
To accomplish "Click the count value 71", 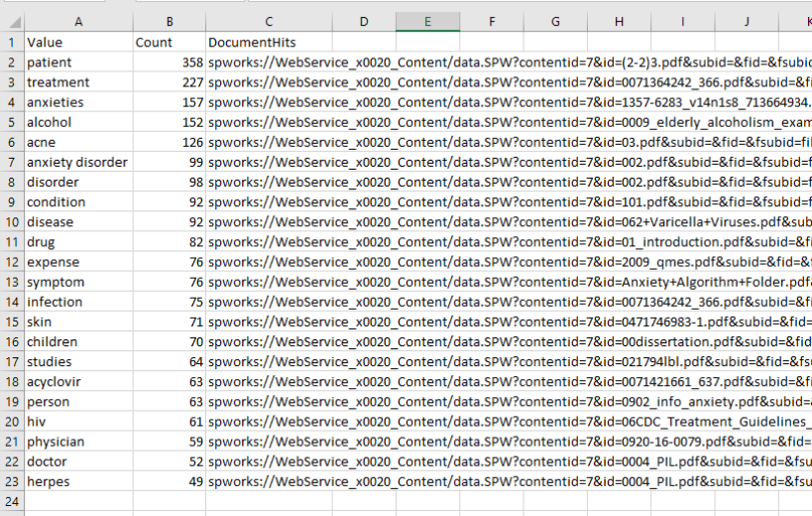I will pos(170,322).
